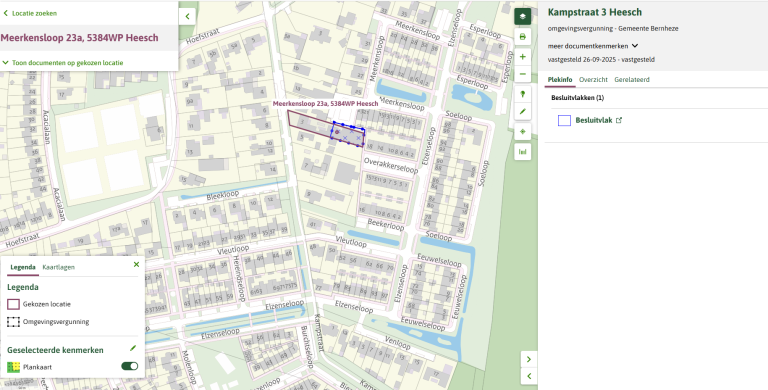This screenshot has height=390, width=768.
Task: Zoom out with the minus button
Action: (x=523, y=74)
